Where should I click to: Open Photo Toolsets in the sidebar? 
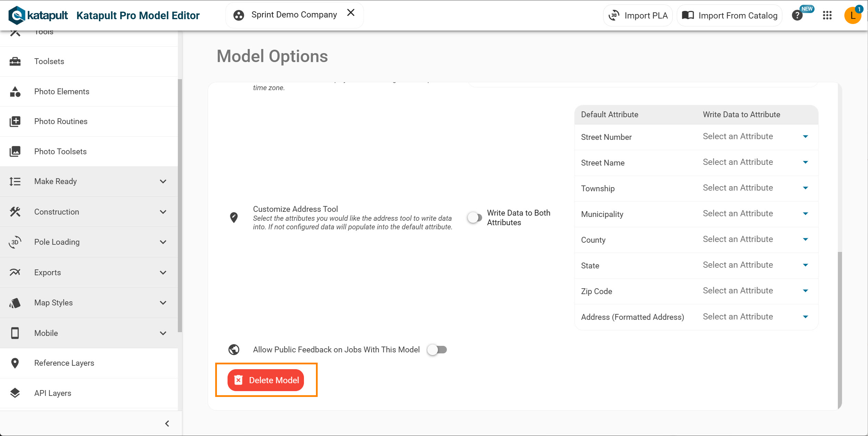(x=60, y=152)
